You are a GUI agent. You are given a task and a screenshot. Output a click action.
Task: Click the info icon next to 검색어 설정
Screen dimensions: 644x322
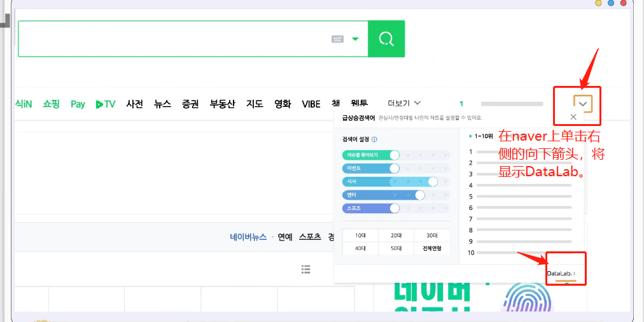coord(375,139)
